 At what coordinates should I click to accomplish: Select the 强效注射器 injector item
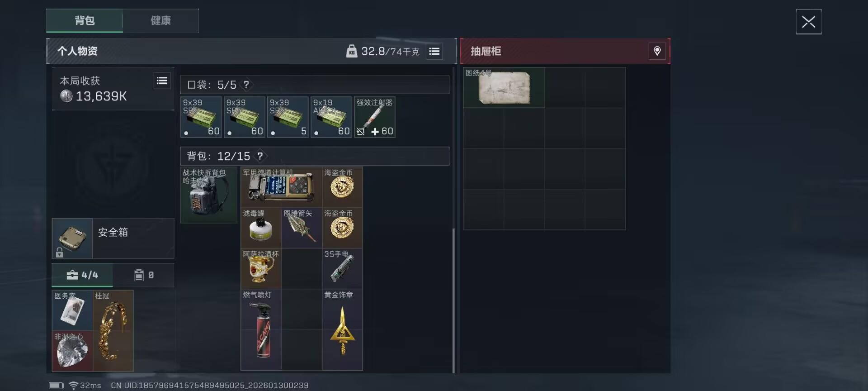[x=375, y=117]
